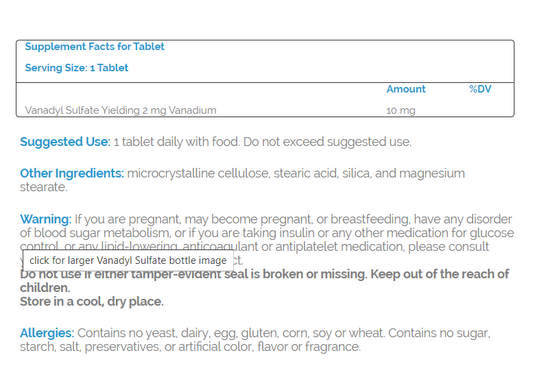Click the 'click for larger Vanadyl Sulfate bottle image' tooltip
This screenshot has height=390, width=533.
pos(128,260)
